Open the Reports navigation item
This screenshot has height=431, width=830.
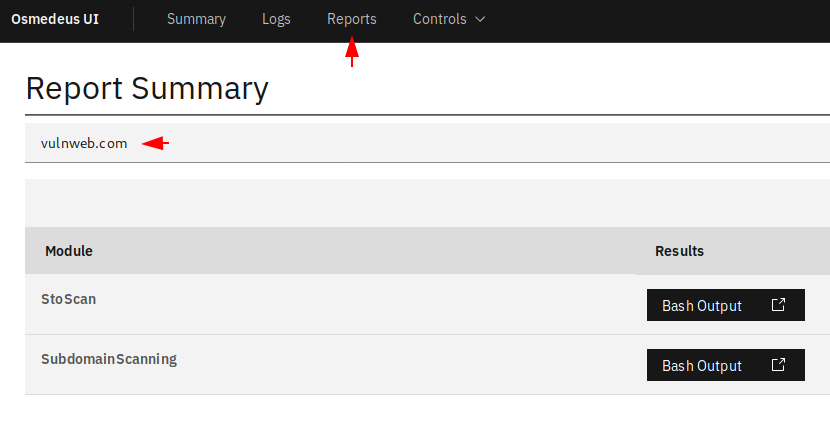tap(351, 19)
